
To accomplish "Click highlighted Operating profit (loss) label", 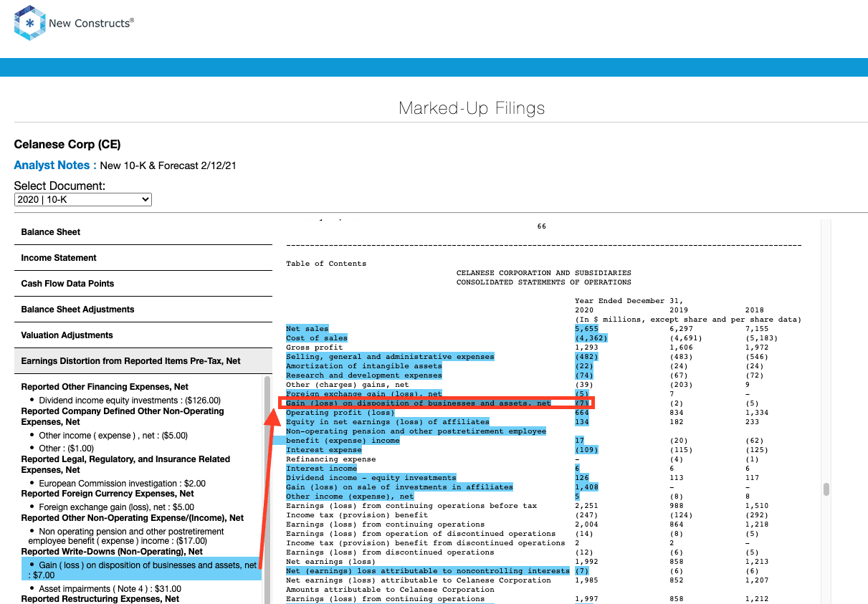I will pyautogui.click(x=340, y=413).
